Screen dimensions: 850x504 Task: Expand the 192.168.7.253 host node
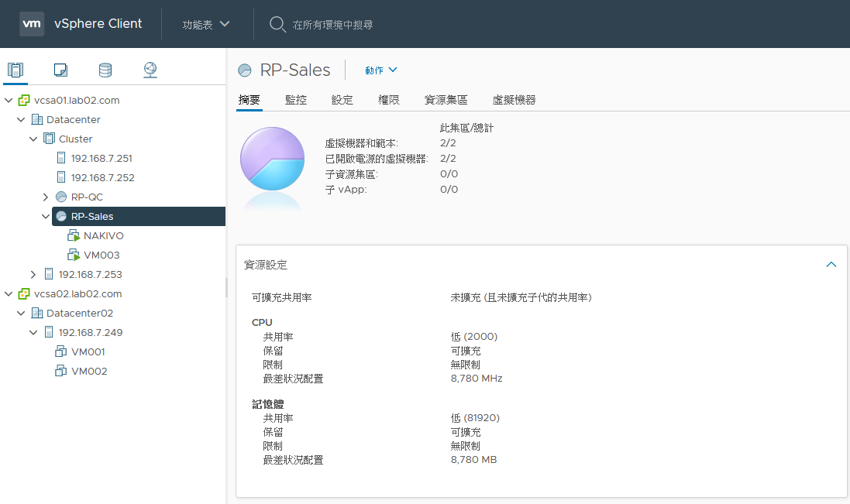tap(33, 275)
